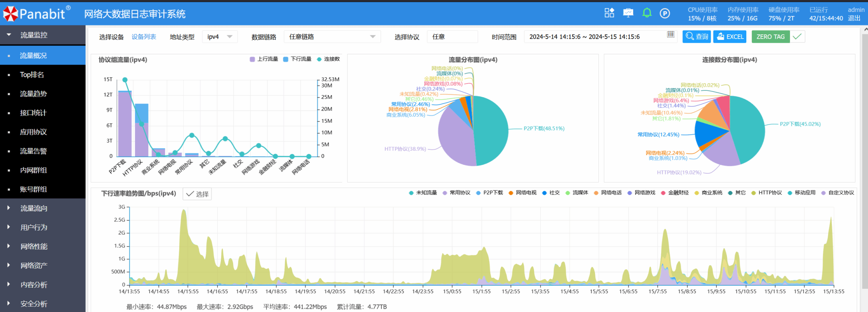Open the ipv4 address type dropdown

click(220, 37)
